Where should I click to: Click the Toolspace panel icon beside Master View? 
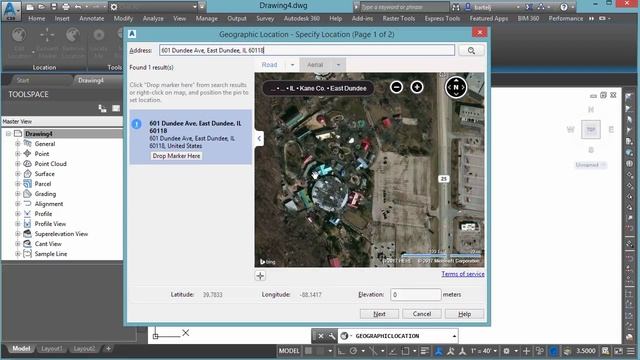pyautogui.click(x=116, y=108)
